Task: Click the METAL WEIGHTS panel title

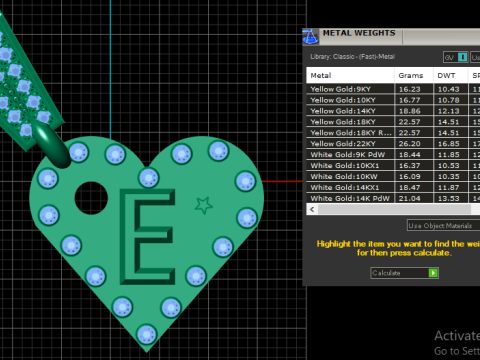Action: (359, 33)
